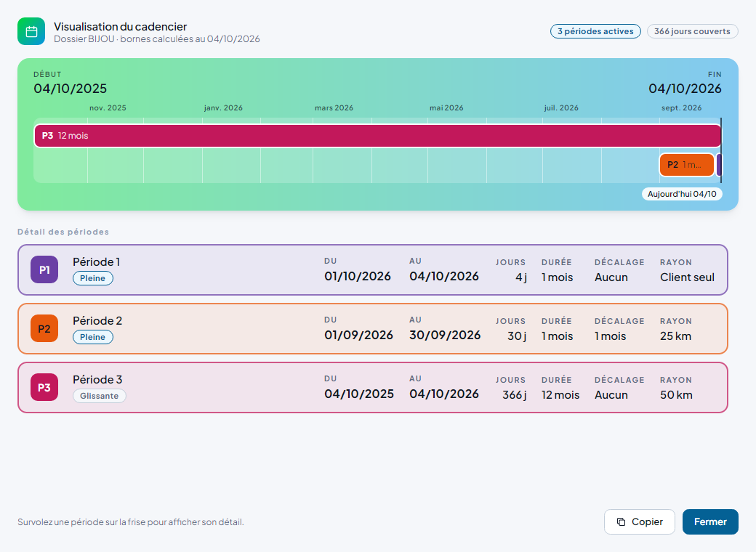Click the Pleine tag under Période 1
The image size is (756, 552).
point(92,278)
